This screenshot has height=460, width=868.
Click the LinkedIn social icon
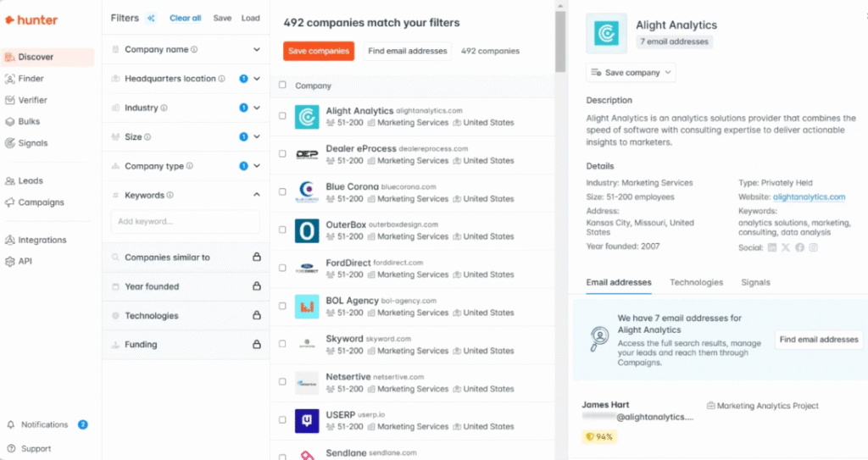click(x=772, y=247)
